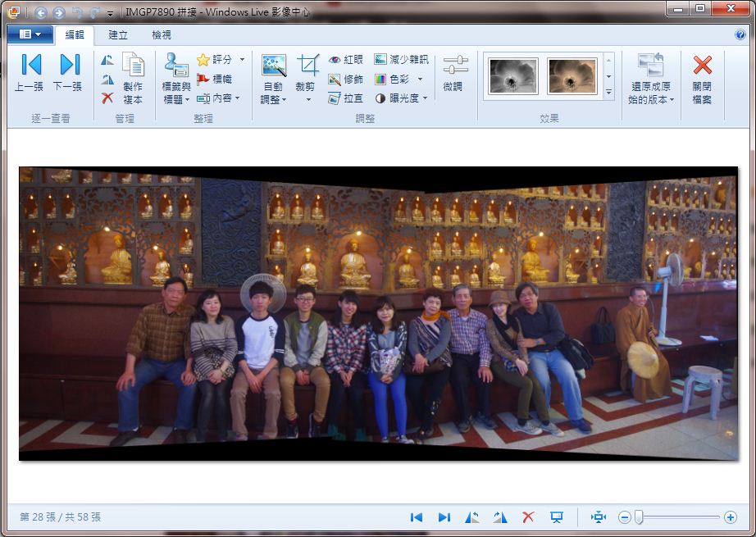The height and width of the screenshot is (537, 756).
Task: Jump to previous image in bottom bar
Action: point(416,517)
